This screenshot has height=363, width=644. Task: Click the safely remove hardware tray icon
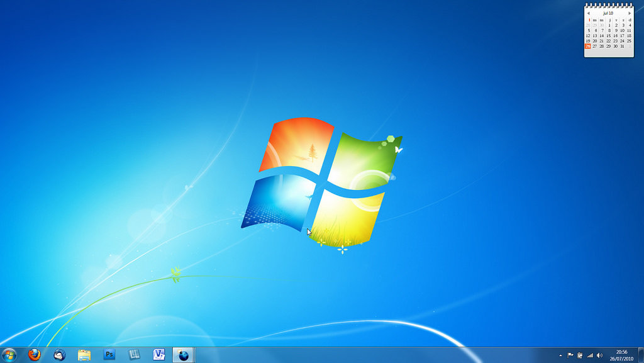point(580,355)
